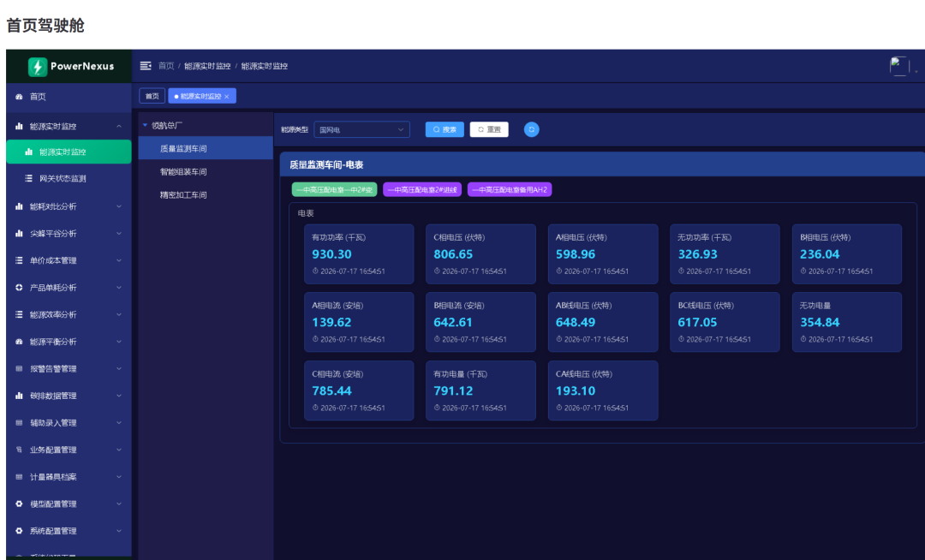
Task: Open 网关状态监测 submenu item
Action: [69, 178]
